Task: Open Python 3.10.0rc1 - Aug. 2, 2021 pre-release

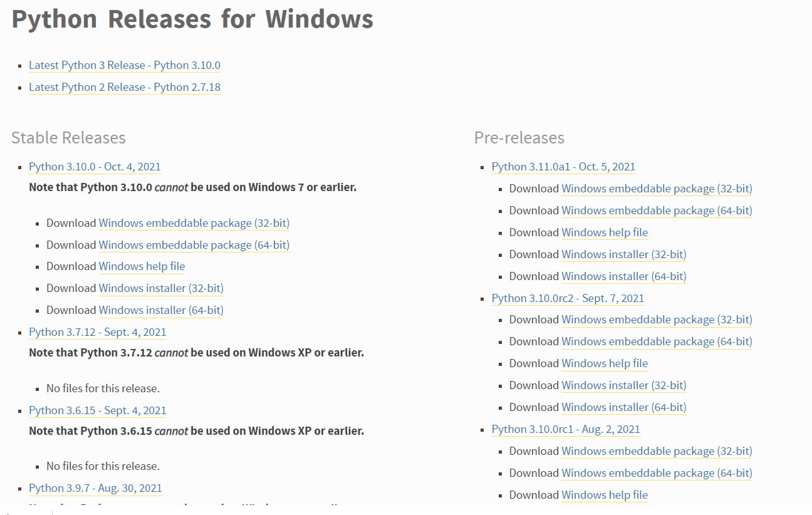Action: pos(566,429)
